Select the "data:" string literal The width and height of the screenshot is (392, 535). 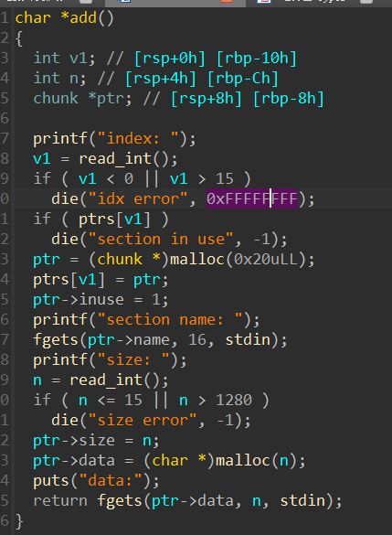[x=111, y=480]
